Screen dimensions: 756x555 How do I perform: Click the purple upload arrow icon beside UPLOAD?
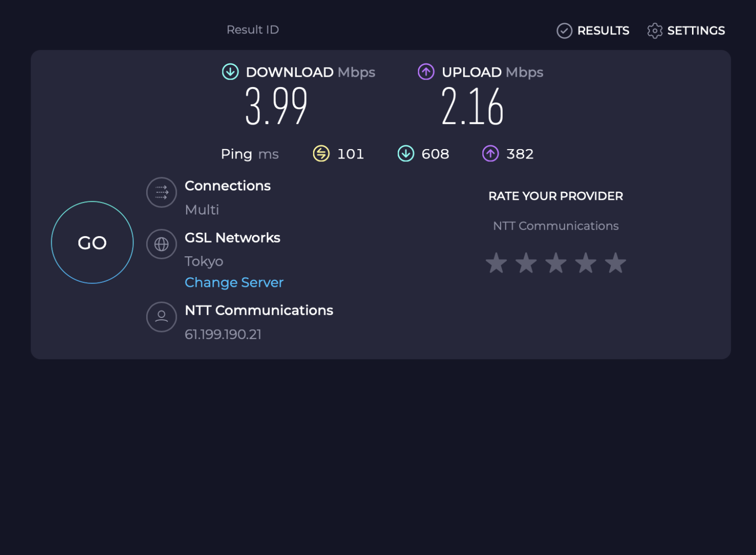[x=426, y=72]
